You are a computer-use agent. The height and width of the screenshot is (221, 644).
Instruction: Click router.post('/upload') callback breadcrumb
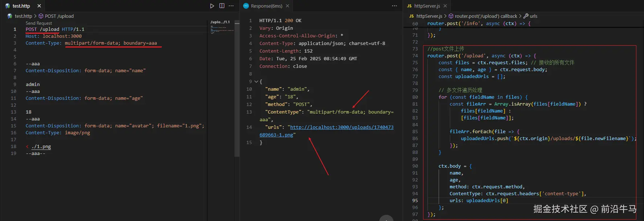click(486, 16)
